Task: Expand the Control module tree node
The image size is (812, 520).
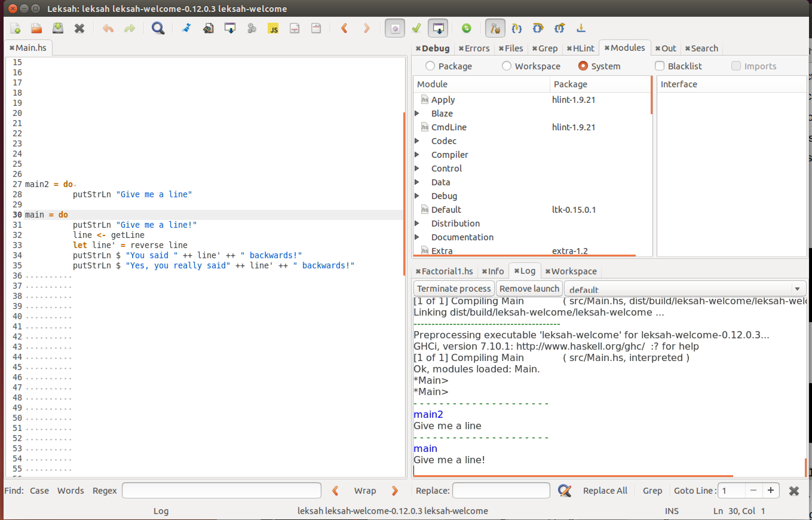Action: (x=417, y=168)
